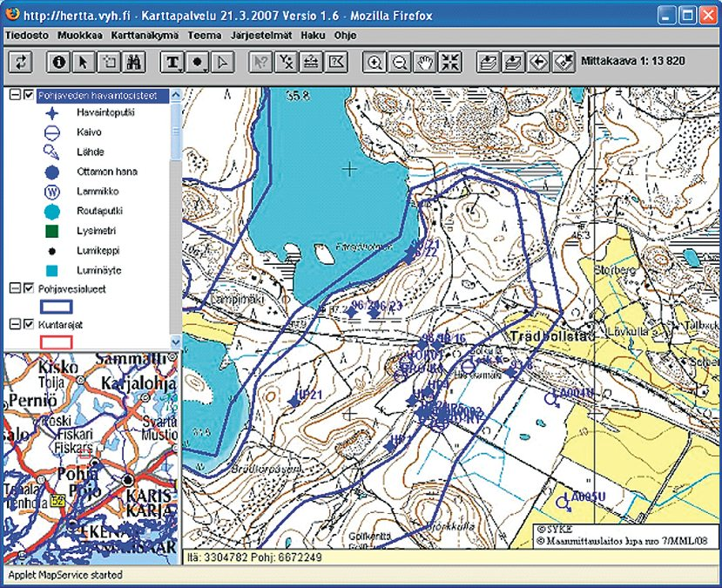
Task: Click the last diamond-arrow toolbar icon
Action: 563,62
